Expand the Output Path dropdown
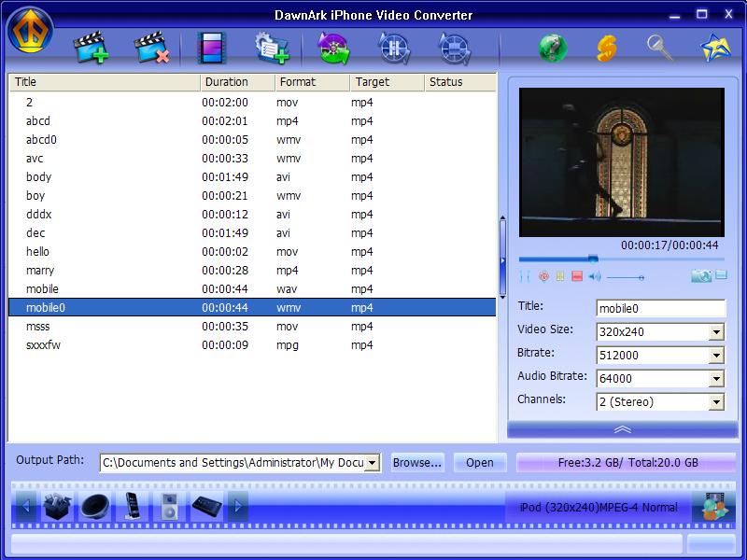The image size is (747, 560). click(x=372, y=462)
